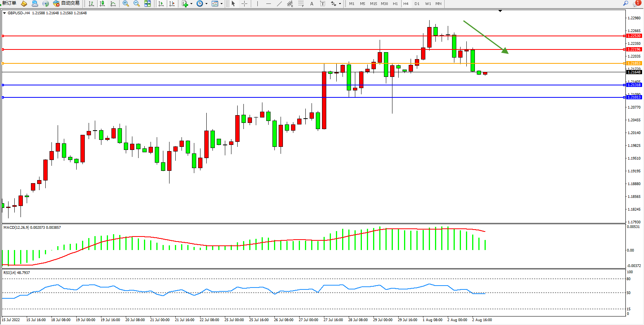Click the 新订单 new order button

pos(9,3)
